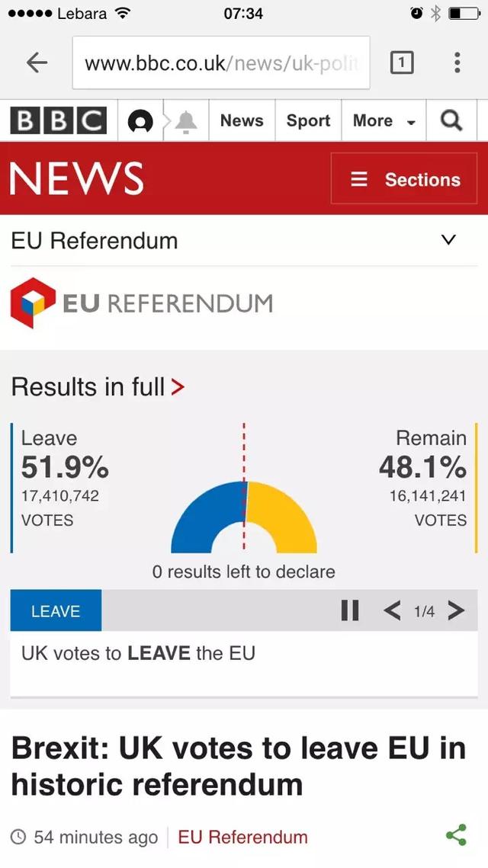Switch to the Sport tab
The height and width of the screenshot is (868, 488).
click(307, 120)
